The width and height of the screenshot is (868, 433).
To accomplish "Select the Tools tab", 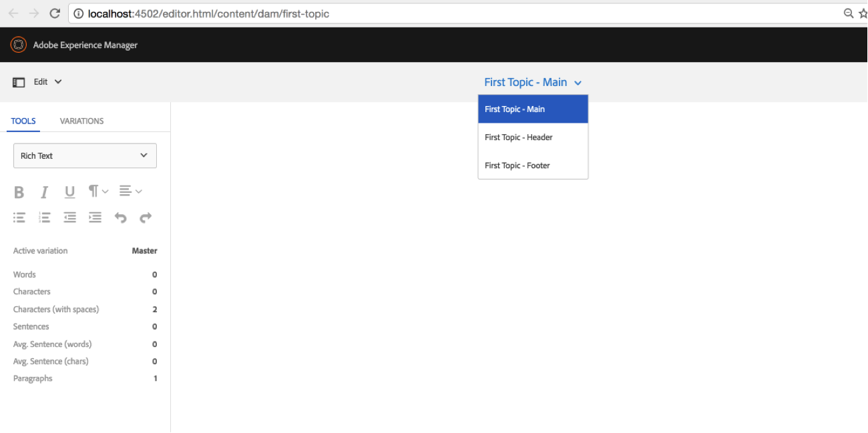I will [x=23, y=121].
